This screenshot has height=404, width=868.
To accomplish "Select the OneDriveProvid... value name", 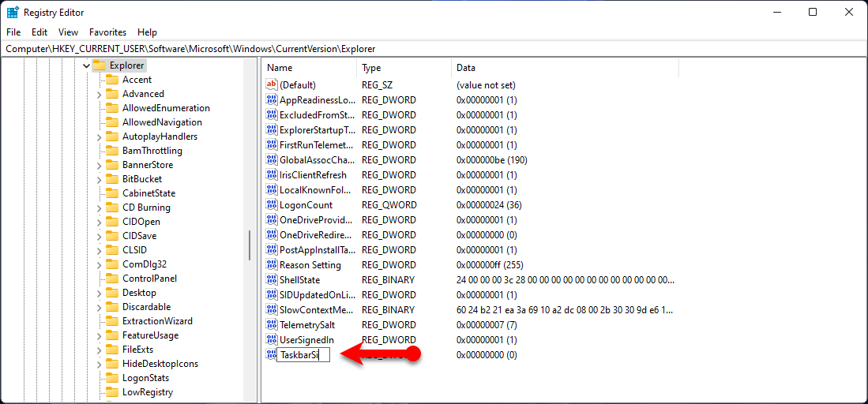I will [318, 219].
